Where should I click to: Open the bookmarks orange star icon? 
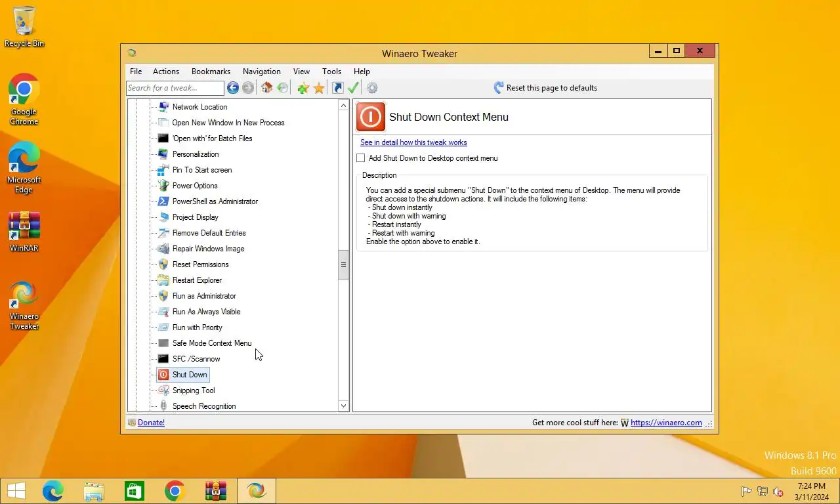click(x=319, y=88)
